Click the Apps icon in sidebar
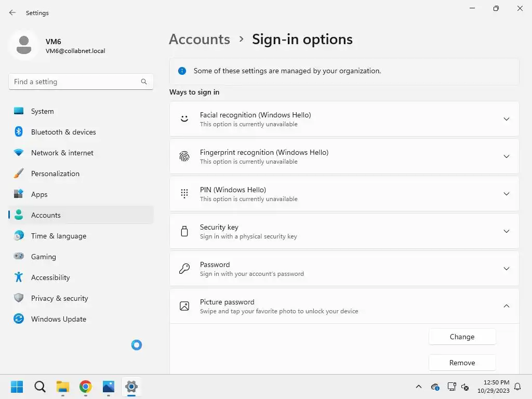 (19, 194)
